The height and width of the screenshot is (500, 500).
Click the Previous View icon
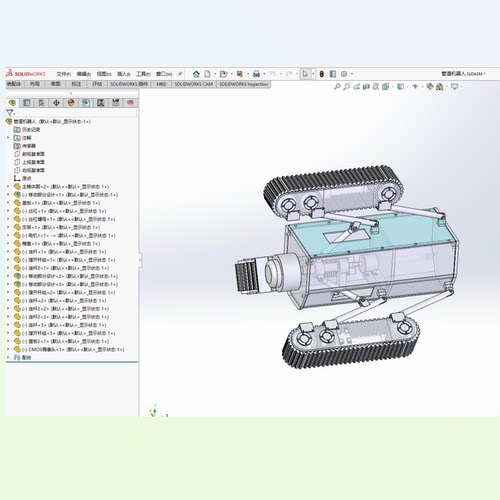357,87
